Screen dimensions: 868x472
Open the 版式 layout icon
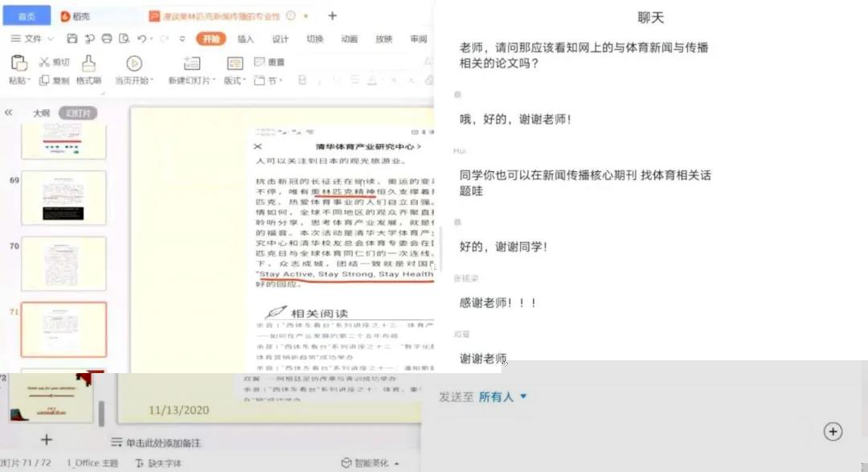coord(235,64)
